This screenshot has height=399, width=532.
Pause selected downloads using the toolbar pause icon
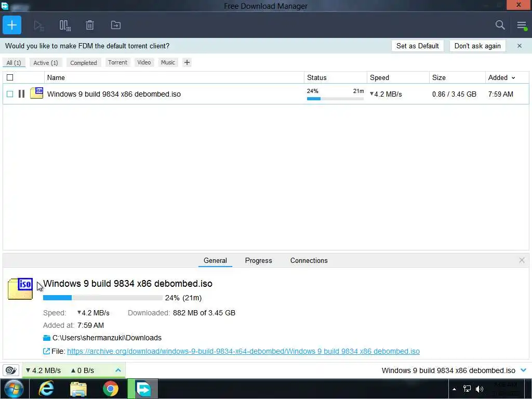click(65, 25)
